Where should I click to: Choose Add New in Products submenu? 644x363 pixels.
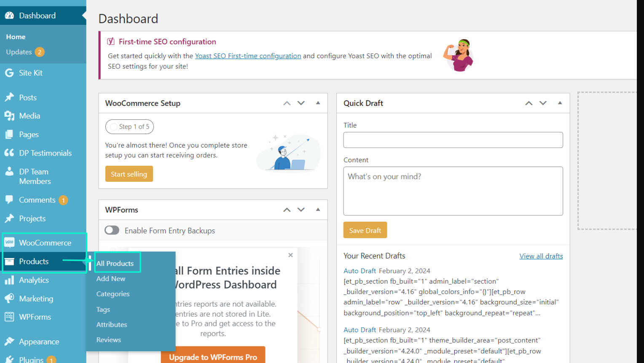pyautogui.click(x=111, y=279)
